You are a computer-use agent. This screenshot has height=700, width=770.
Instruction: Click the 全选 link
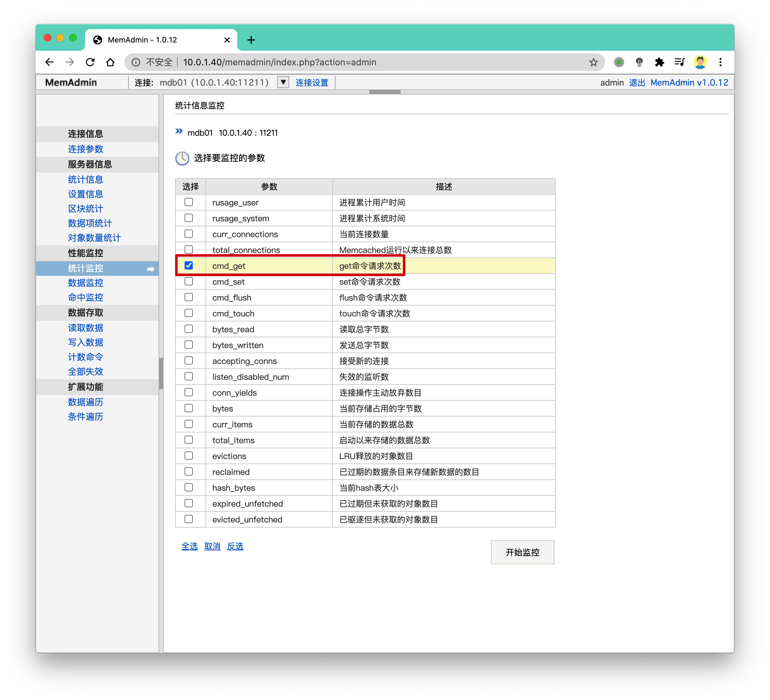189,547
